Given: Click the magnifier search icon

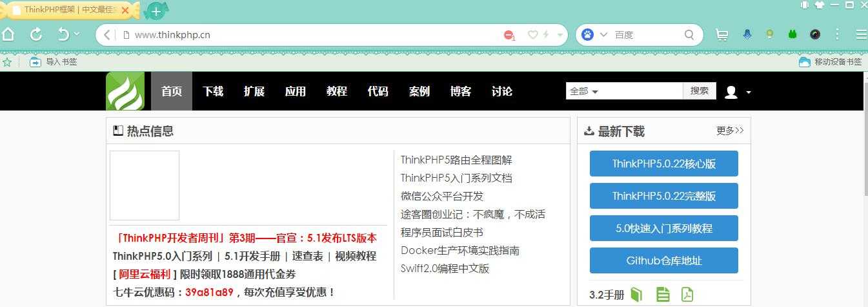Looking at the screenshot, I should click(x=689, y=35).
